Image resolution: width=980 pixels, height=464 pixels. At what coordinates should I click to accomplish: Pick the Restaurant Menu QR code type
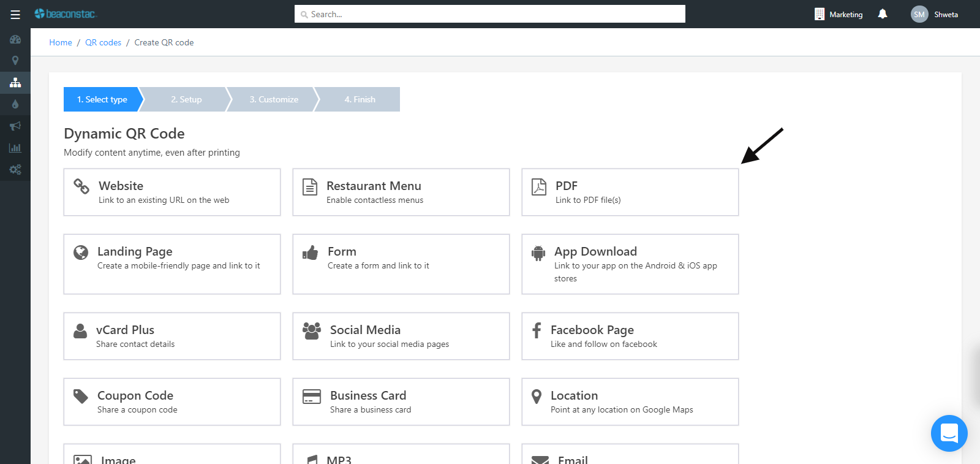point(401,192)
